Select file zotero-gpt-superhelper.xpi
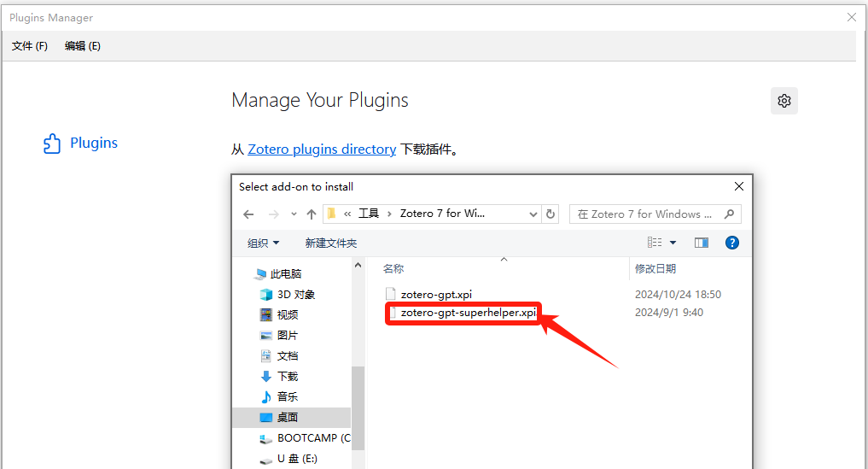The image size is (868, 469). click(469, 313)
